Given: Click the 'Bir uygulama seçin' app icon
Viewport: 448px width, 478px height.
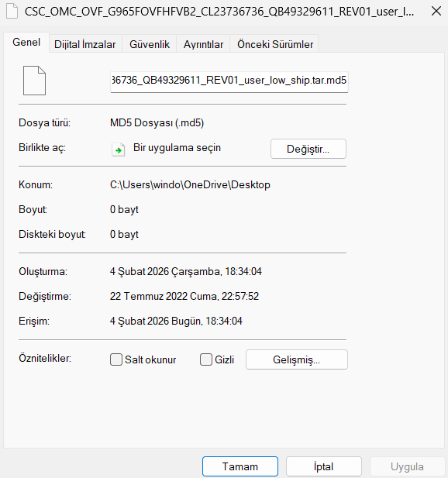Looking at the screenshot, I should point(119,150).
